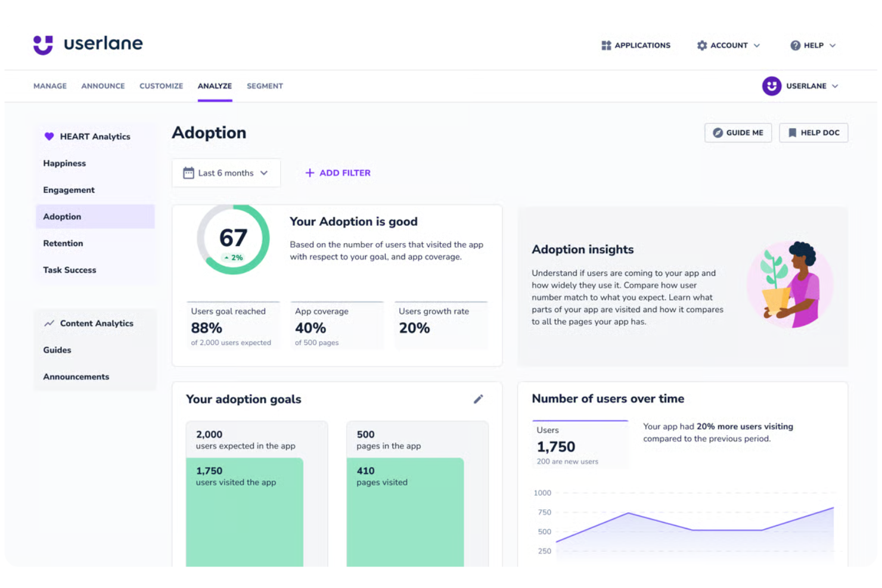Open the Applications grid icon
The image size is (882, 588).
tap(605, 45)
